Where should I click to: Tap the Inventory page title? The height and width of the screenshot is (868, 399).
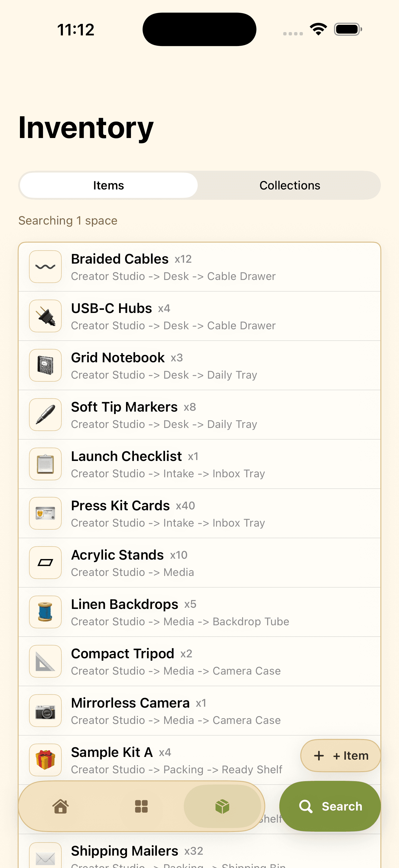point(86,128)
